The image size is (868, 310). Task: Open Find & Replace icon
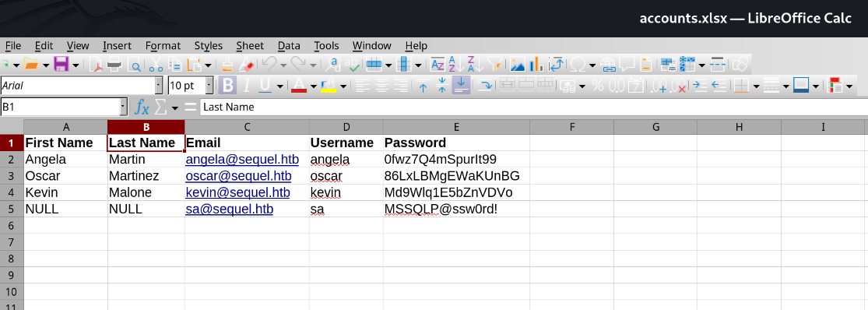click(x=332, y=65)
